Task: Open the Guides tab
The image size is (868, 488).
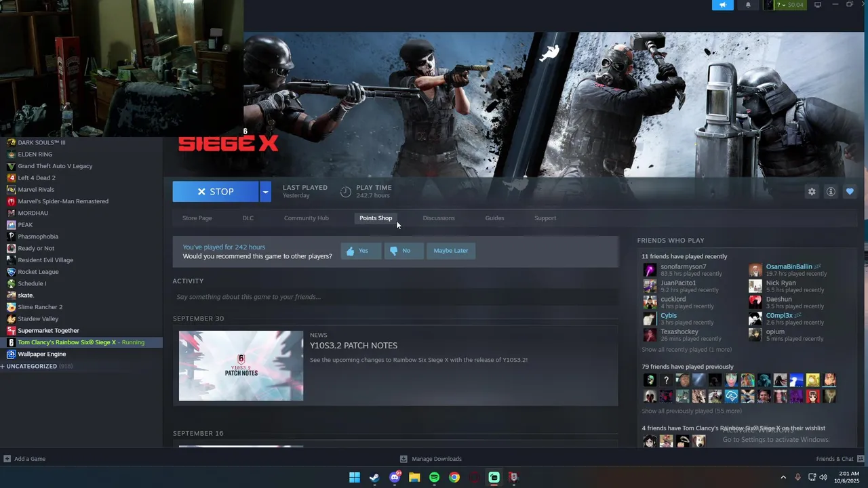Action: click(494, 218)
